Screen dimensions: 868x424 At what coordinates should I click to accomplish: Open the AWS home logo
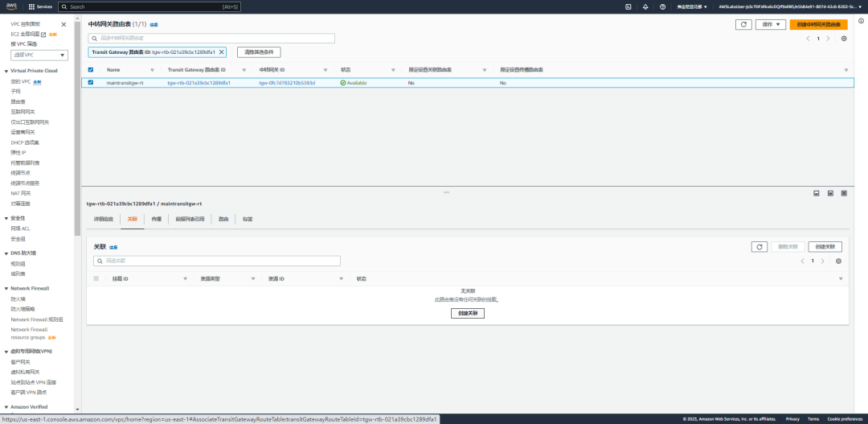click(11, 6)
